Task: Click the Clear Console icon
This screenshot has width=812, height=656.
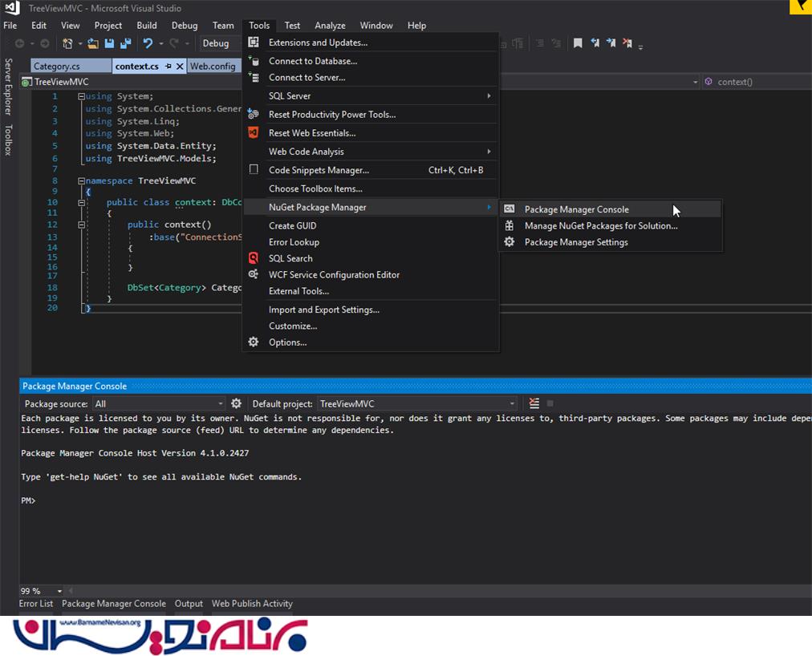Action: coord(534,403)
